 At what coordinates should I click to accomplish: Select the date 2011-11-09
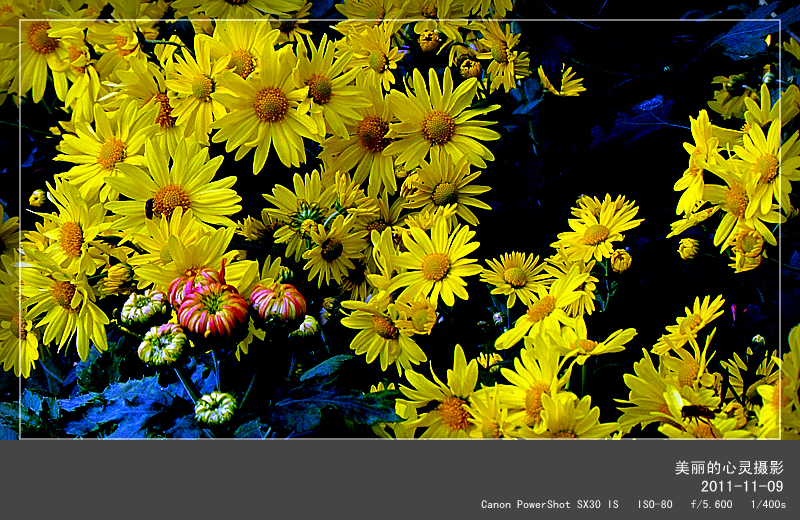point(742,486)
